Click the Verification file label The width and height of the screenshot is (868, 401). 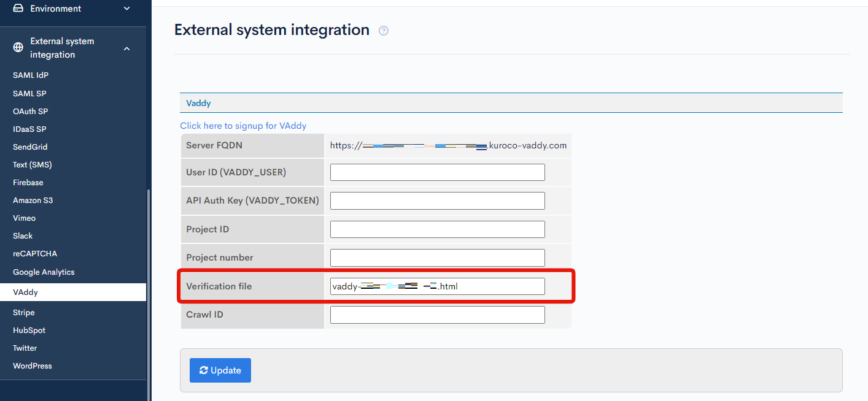click(219, 286)
